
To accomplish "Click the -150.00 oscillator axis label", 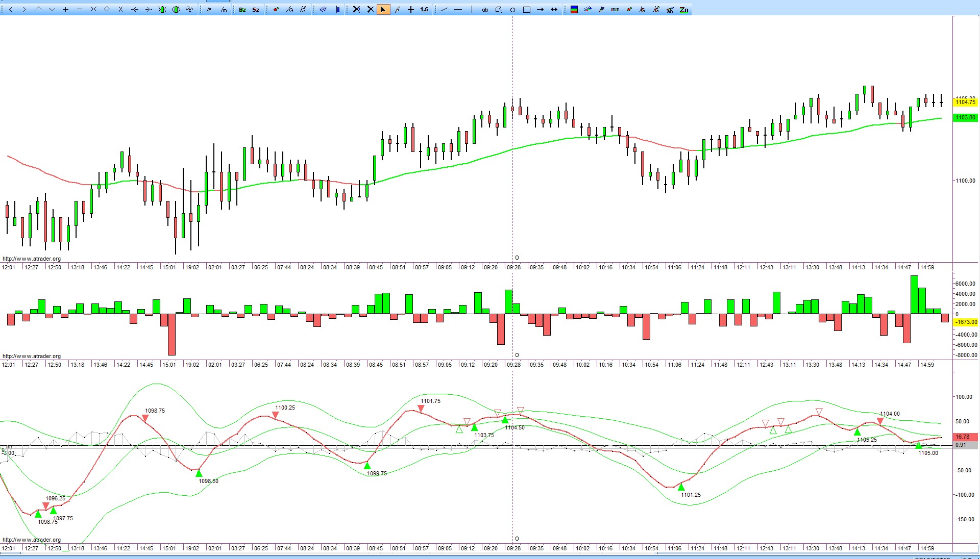I will pyautogui.click(x=964, y=519).
